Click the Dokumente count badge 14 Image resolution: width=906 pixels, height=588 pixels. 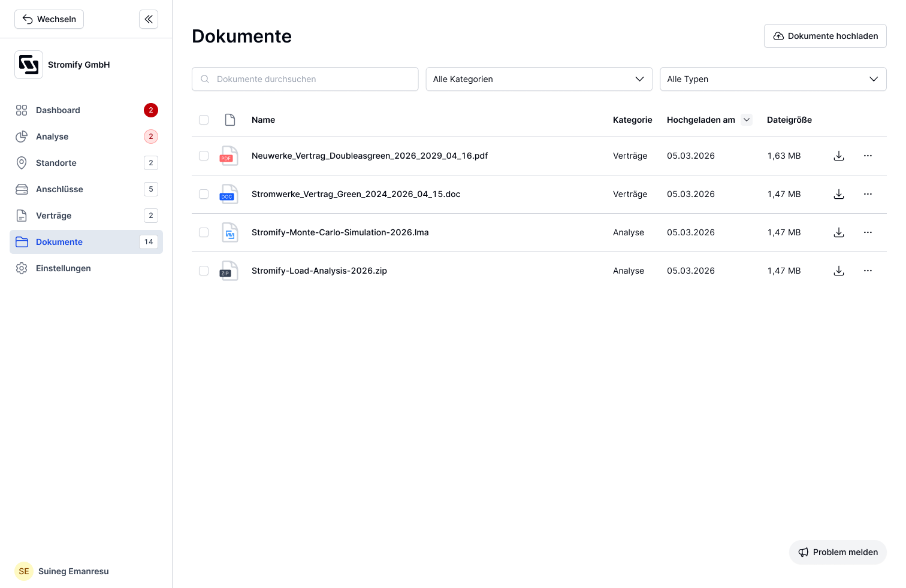pos(149,242)
